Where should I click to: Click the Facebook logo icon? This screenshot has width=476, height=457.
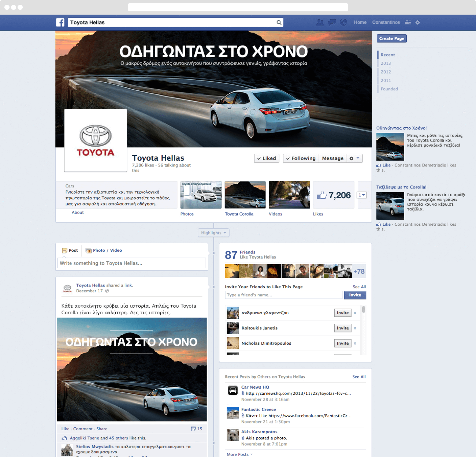pyautogui.click(x=60, y=22)
